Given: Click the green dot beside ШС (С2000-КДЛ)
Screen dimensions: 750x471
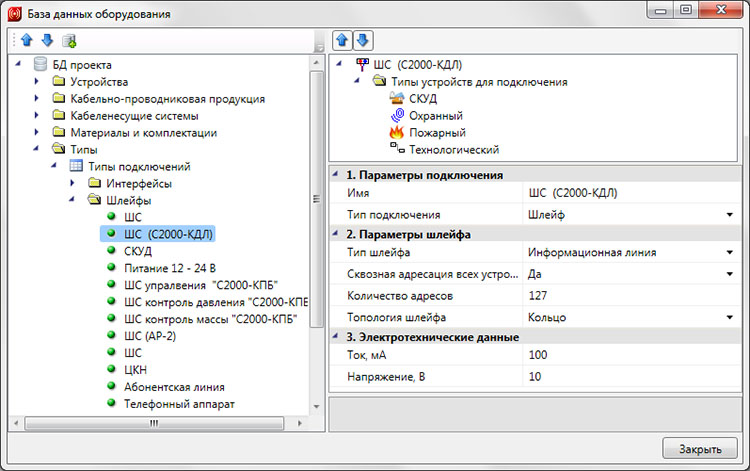Looking at the screenshot, I should (111, 233).
